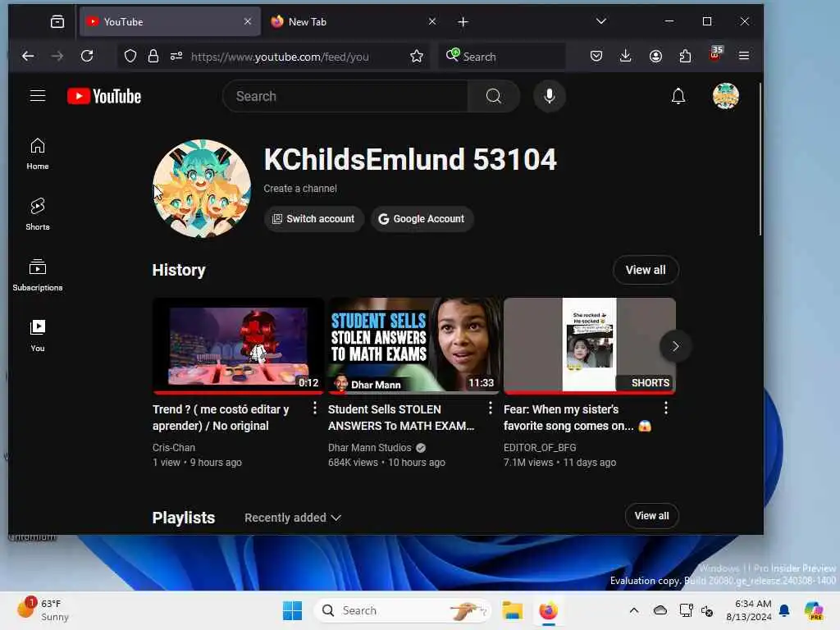Screen dimensions: 840x630
Task: Click the YouTube search field
Action: pos(345,97)
